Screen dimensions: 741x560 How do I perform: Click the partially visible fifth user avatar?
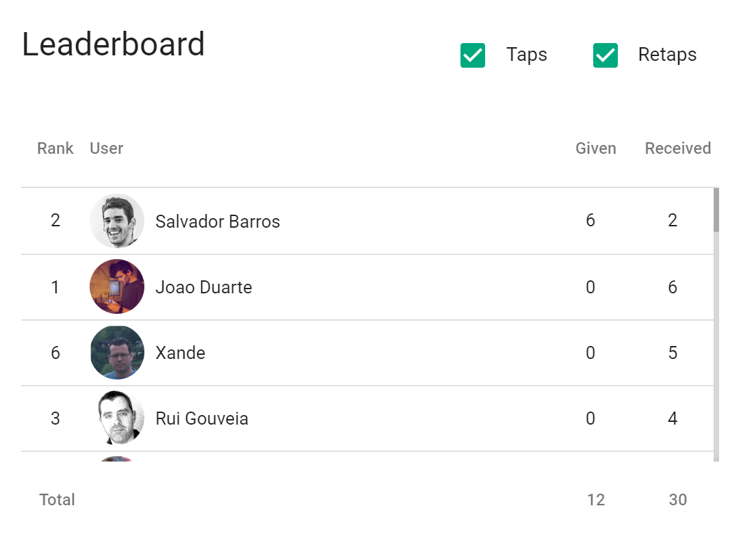pos(117,459)
